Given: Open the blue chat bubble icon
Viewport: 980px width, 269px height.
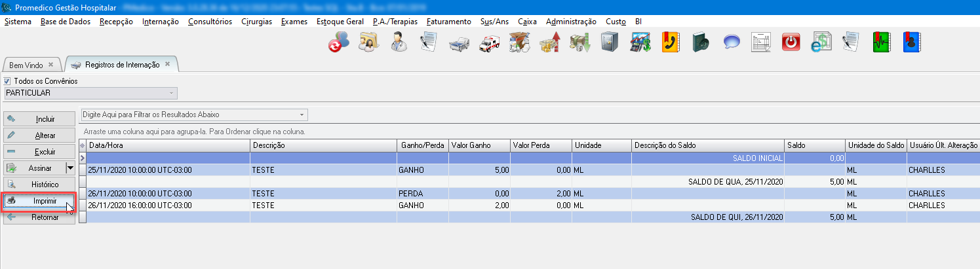Looking at the screenshot, I should pyautogui.click(x=731, y=43).
